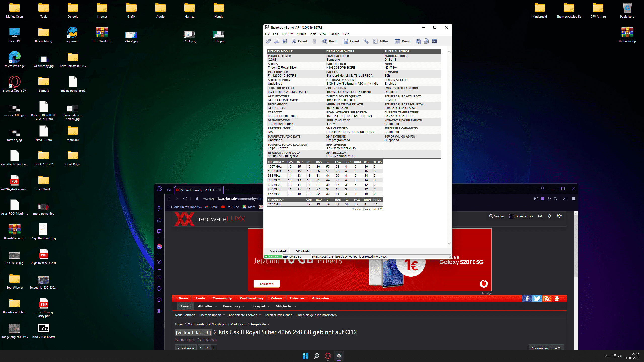Image resolution: width=644 pixels, height=362 pixels.
Task: Toggle the light bulb theme switch
Action: 559,216
